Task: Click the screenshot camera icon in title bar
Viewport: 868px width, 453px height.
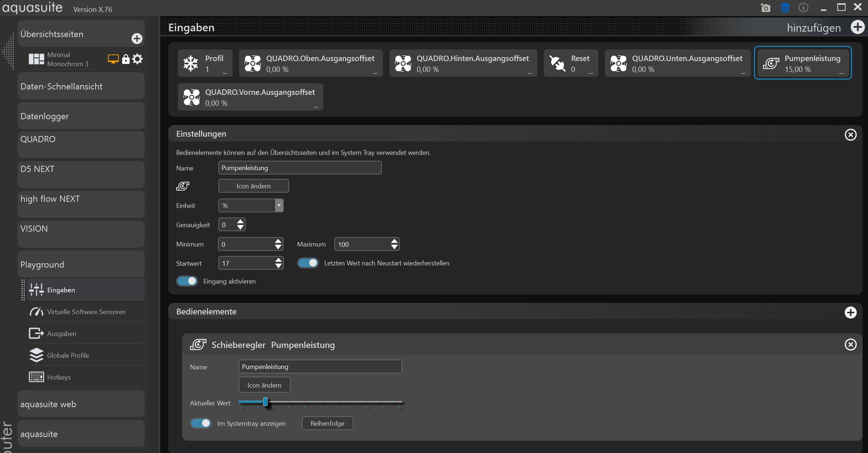Action: point(766,8)
